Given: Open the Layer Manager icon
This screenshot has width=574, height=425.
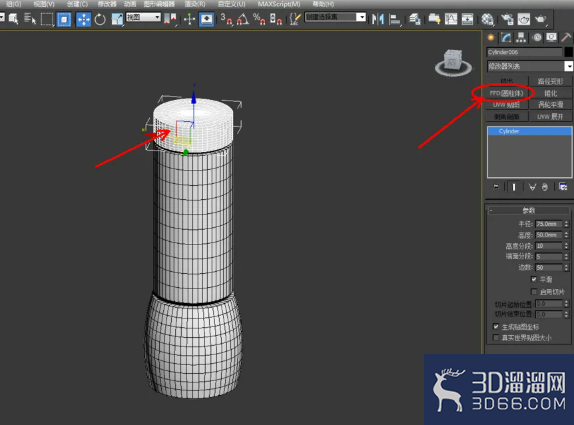Looking at the screenshot, I should coord(414,19).
